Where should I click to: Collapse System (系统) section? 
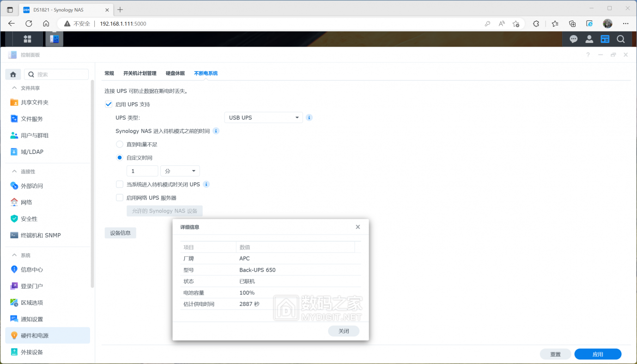pos(13,255)
